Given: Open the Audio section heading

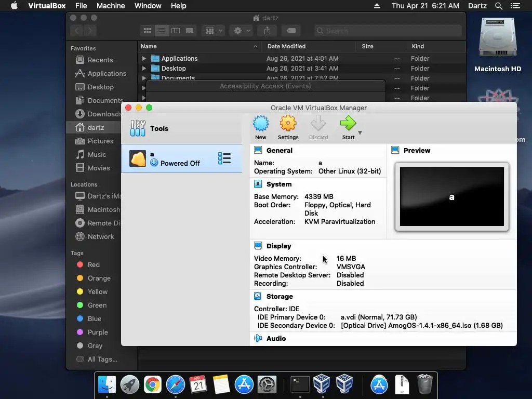Looking at the screenshot, I should 276,339.
